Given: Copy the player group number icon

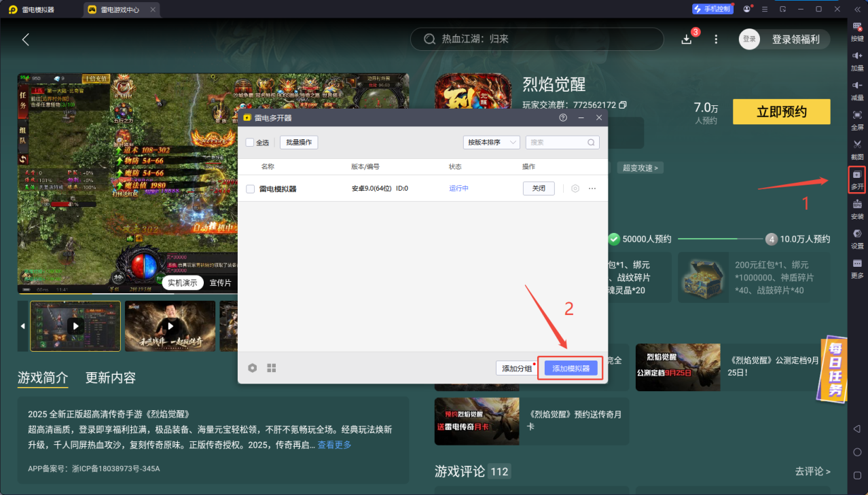Looking at the screenshot, I should point(623,105).
